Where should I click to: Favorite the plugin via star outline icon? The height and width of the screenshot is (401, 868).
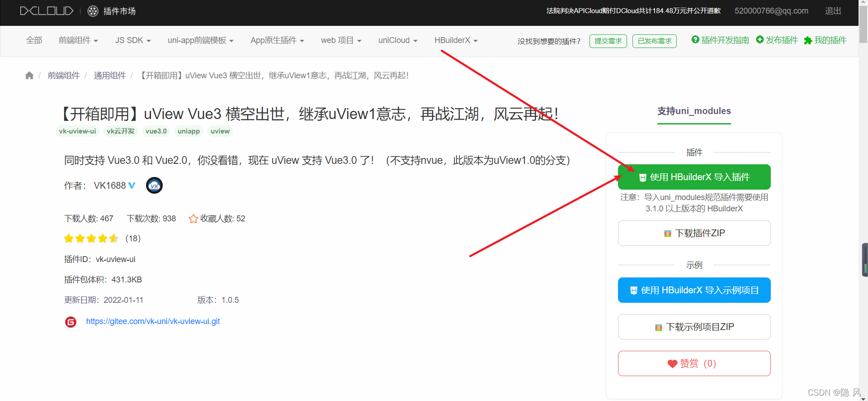[x=193, y=219]
